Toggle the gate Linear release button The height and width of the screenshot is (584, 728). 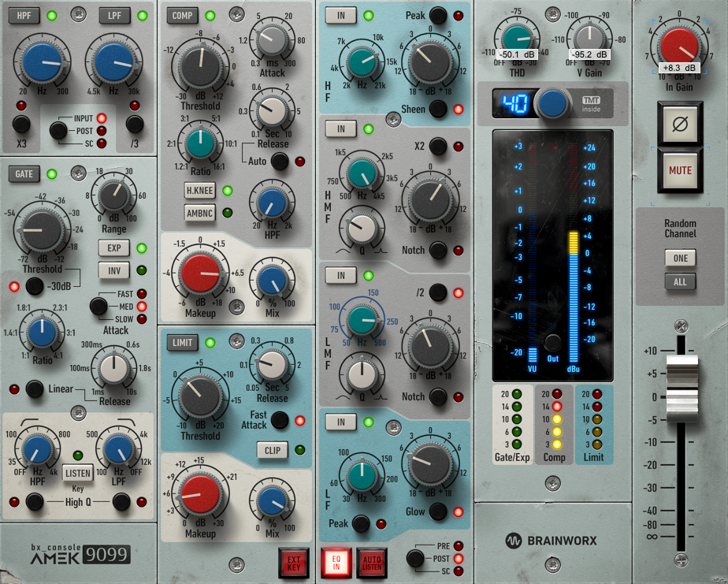tap(35, 389)
